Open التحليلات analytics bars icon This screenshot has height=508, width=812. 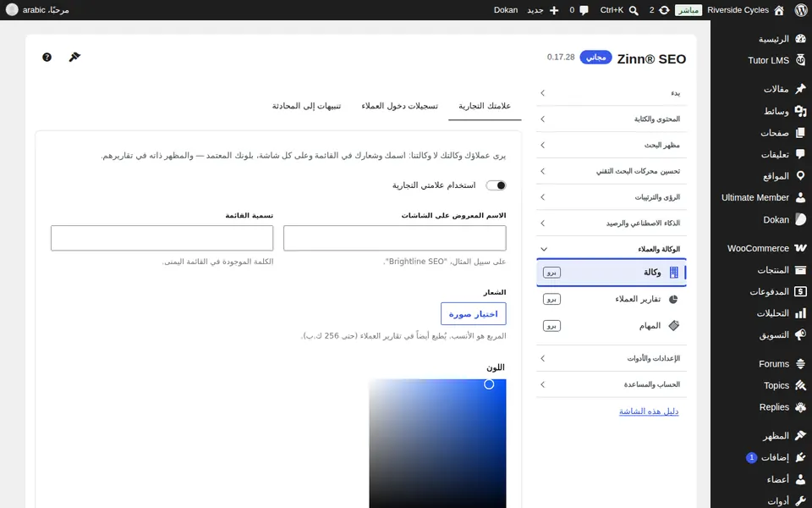(800, 313)
